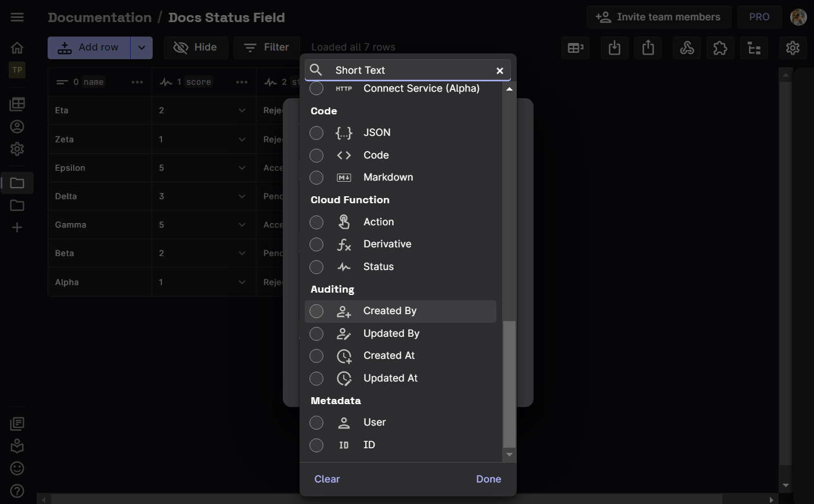Open score dropdown for Eta row

point(242,110)
